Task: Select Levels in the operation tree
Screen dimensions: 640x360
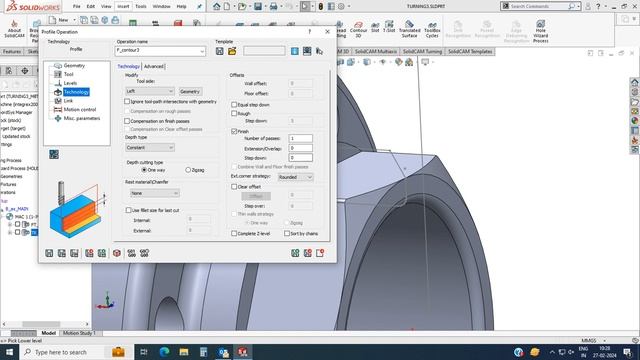Action: (70, 83)
